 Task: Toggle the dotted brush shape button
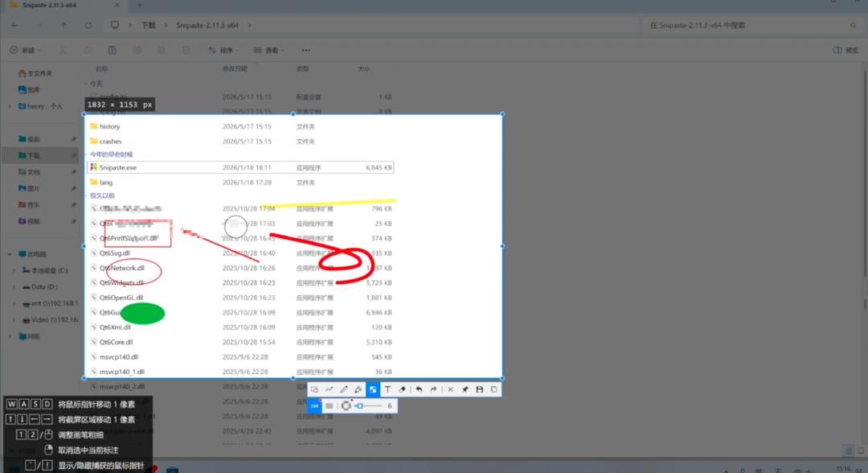coord(346,406)
